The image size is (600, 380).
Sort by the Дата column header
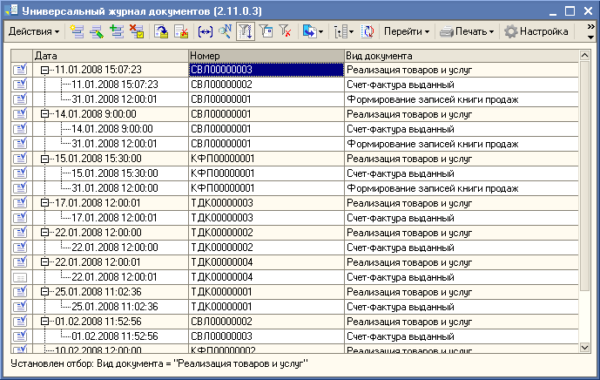[111, 56]
